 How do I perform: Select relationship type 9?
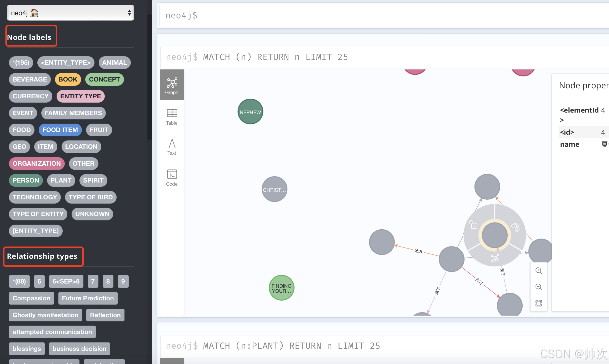(123, 281)
